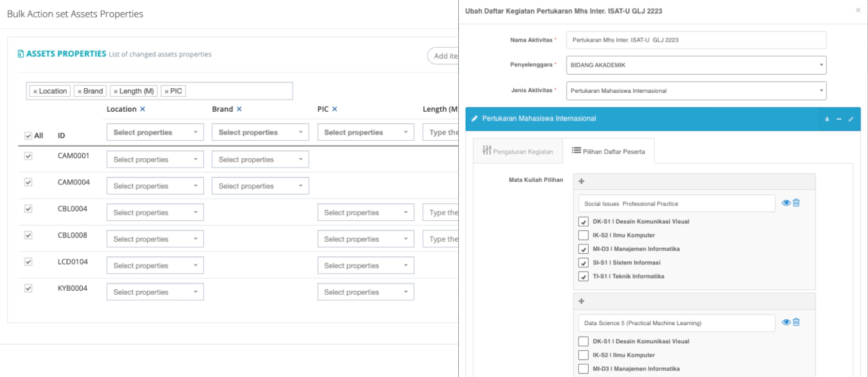
Task: Open the Penyelenggara dropdown
Action: coord(696,65)
